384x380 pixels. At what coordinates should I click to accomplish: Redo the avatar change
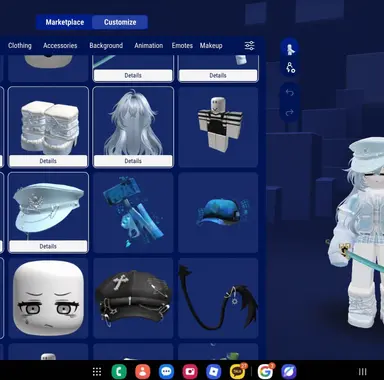pyautogui.click(x=289, y=112)
